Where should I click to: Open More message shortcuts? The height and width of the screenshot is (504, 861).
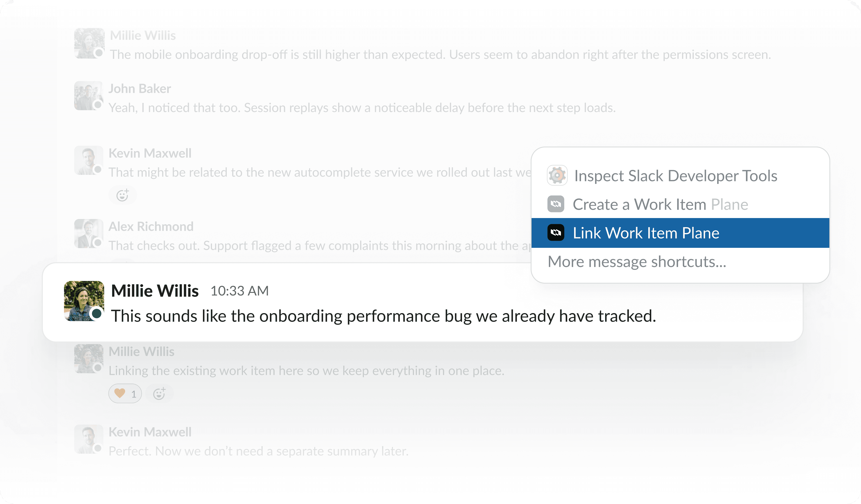point(637,262)
